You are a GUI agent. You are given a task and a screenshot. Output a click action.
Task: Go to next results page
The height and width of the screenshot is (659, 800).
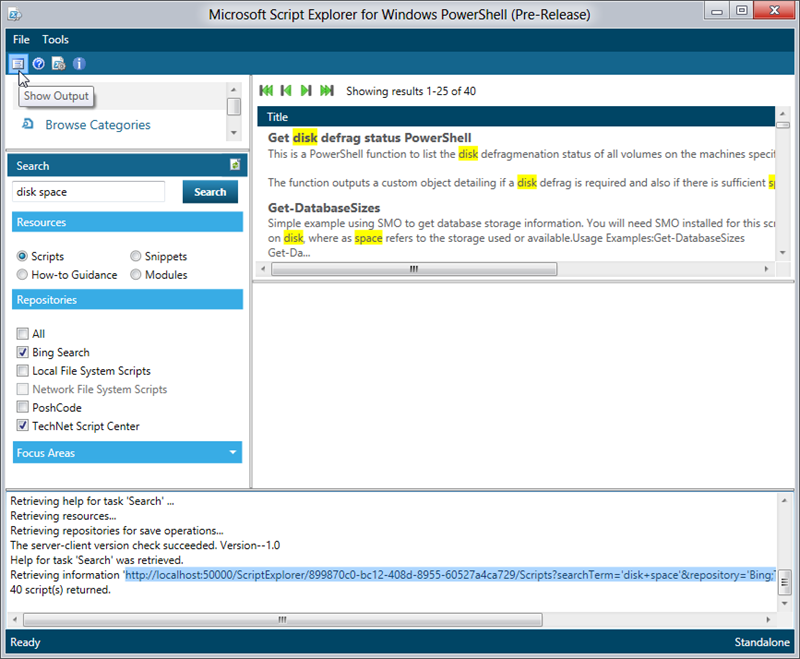click(x=306, y=91)
